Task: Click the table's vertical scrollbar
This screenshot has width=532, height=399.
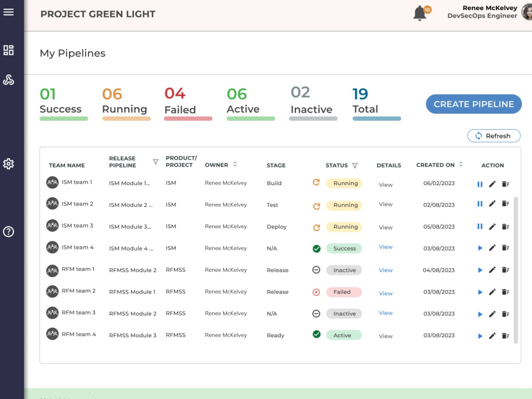Action: coord(516,270)
